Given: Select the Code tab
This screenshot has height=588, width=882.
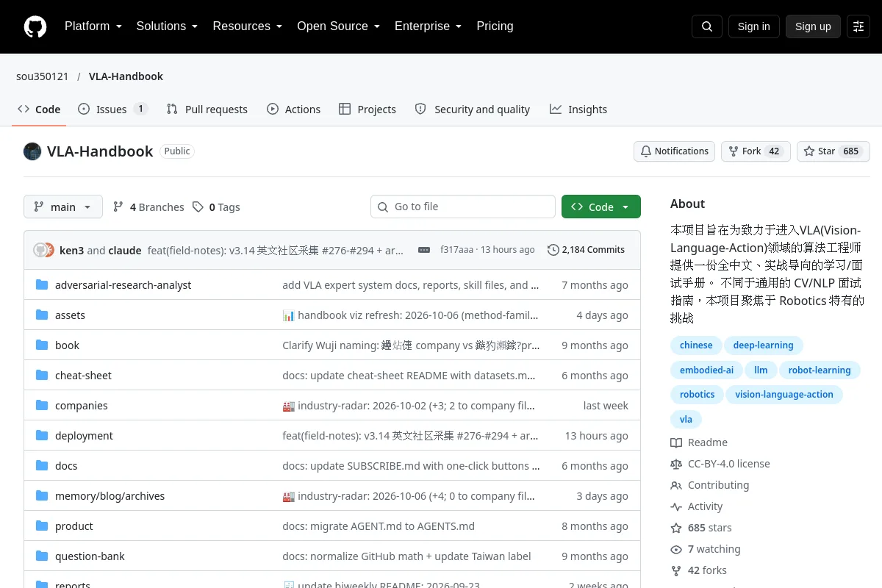Looking at the screenshot, I should pyautogui.click(x=40, y=110).
